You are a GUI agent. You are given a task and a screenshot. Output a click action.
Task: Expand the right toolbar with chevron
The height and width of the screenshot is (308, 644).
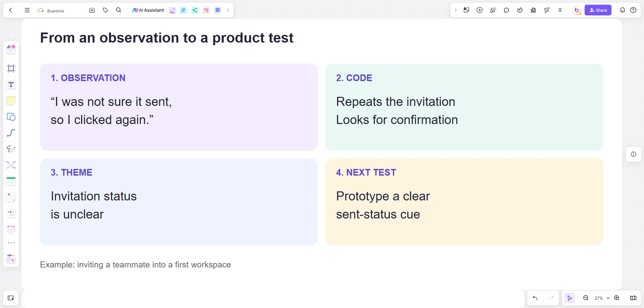tap(455, 10)
